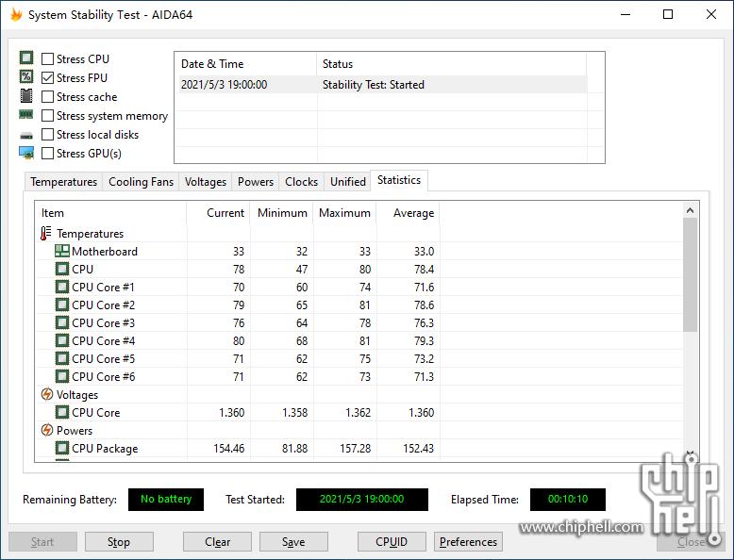Click the lightning icon of Powers group
Image resolution: width=734 pixels, height=560 pixels.
(x=47, y=430)
